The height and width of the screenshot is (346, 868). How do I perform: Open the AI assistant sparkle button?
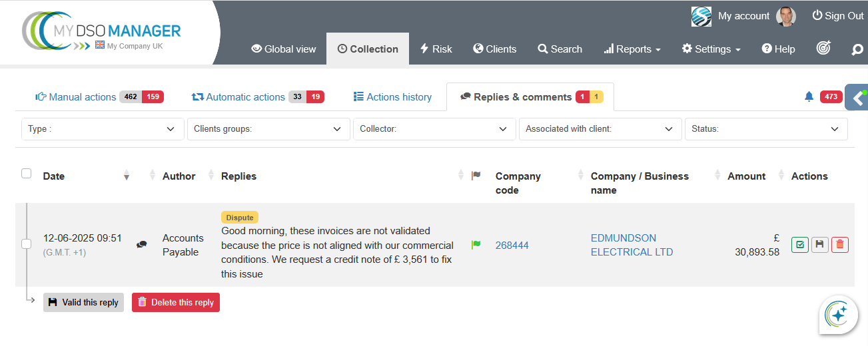tap(838, 314)
